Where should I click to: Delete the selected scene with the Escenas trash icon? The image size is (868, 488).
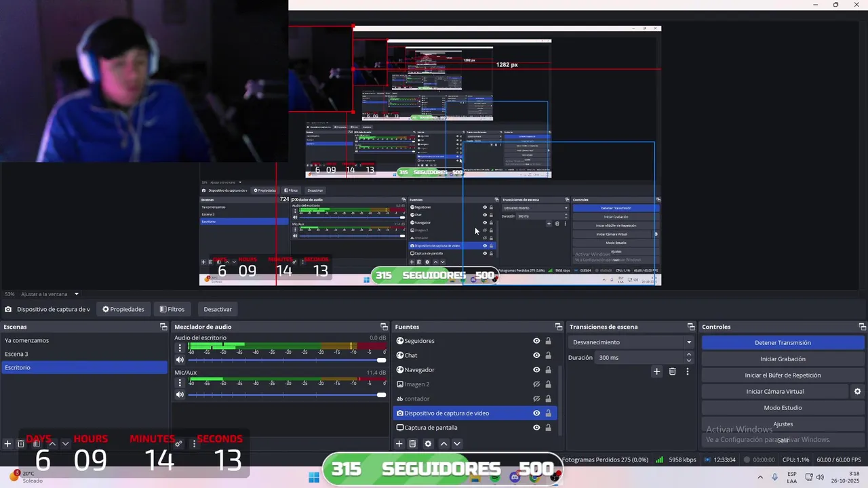click(x=21, y=444)
